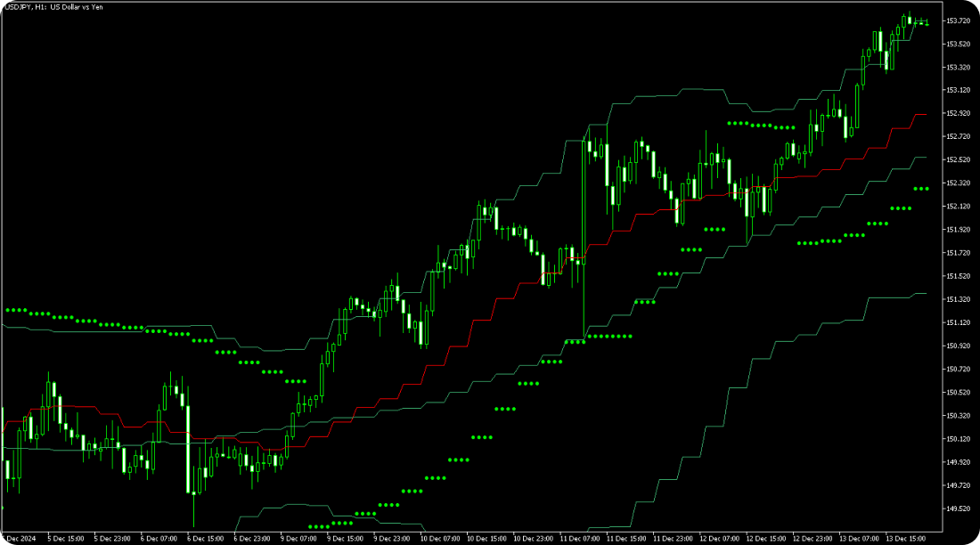Screen dimensions: 980x545
Task: Select the 12 Dec 23:00 time label
Action: click(813, 538)
